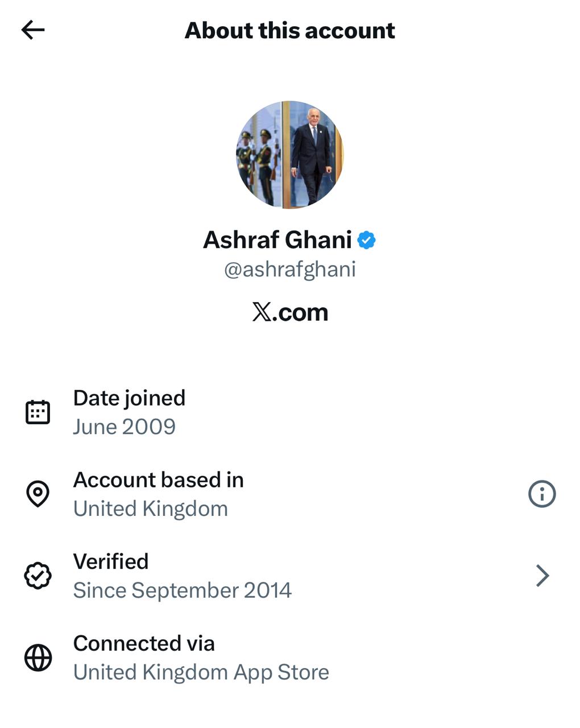Click the X.com logo

click(x=290, y=312)
